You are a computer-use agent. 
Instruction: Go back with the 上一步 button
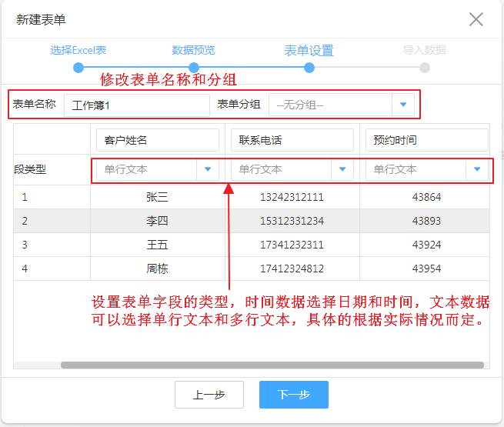click(x=209, y=395)
